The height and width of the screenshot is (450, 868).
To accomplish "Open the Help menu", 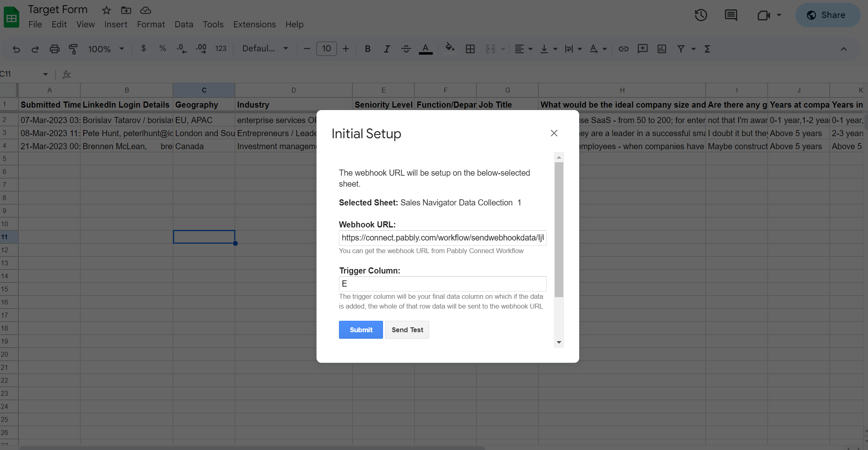I will tap(294, 24).
